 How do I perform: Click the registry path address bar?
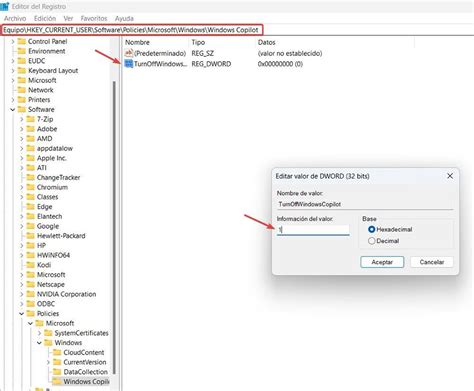tap(132, 30)
